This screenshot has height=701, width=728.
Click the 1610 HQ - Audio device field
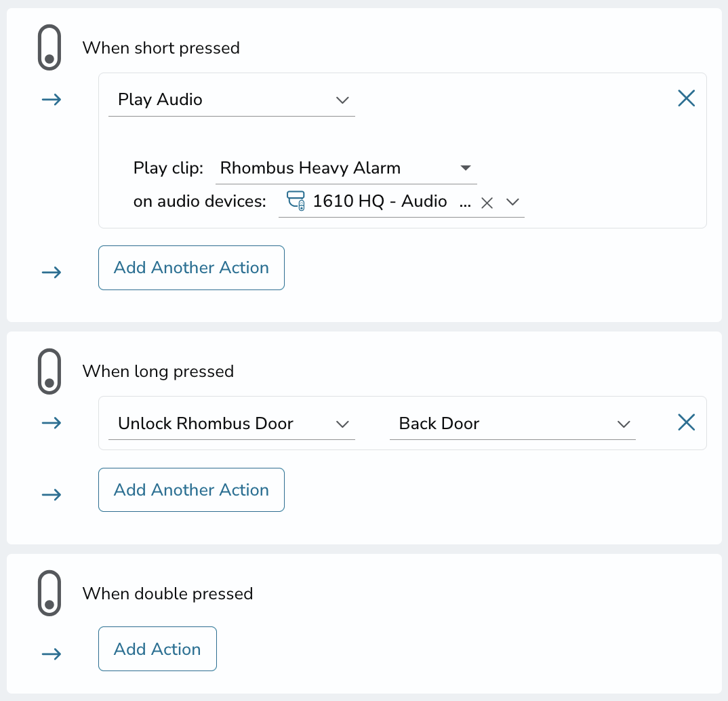point(401,201)
